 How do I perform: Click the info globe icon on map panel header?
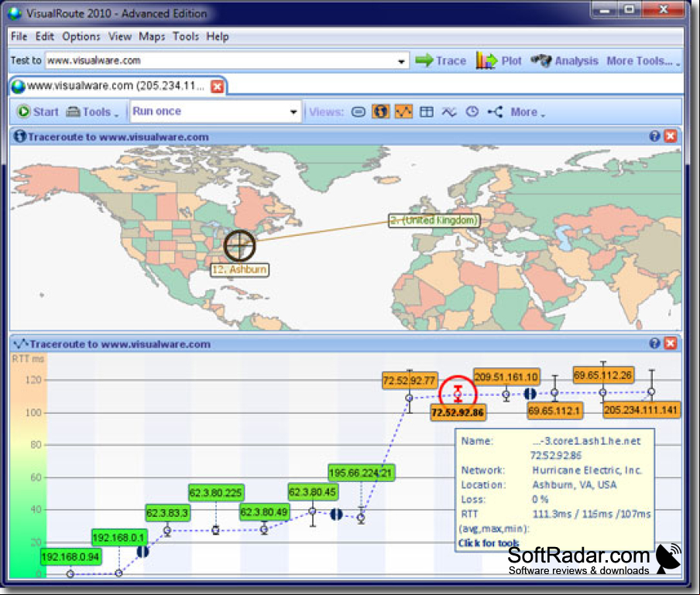19,136
